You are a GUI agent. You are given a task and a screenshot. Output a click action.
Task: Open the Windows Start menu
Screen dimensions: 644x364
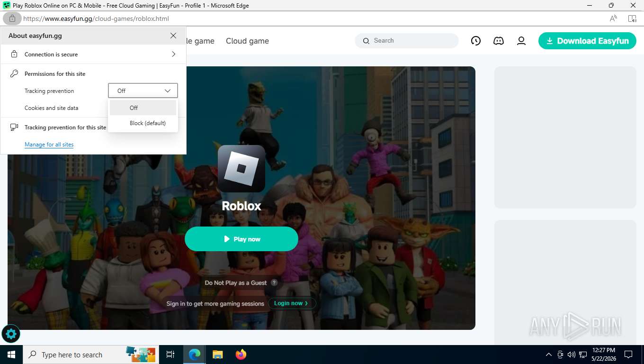tap(11, 355)
